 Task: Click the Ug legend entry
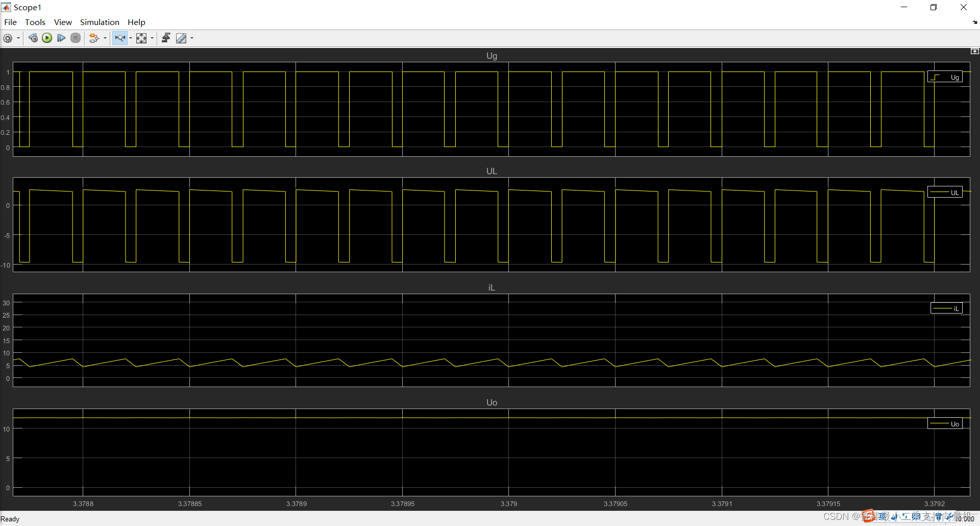click(x=945, y=77)
